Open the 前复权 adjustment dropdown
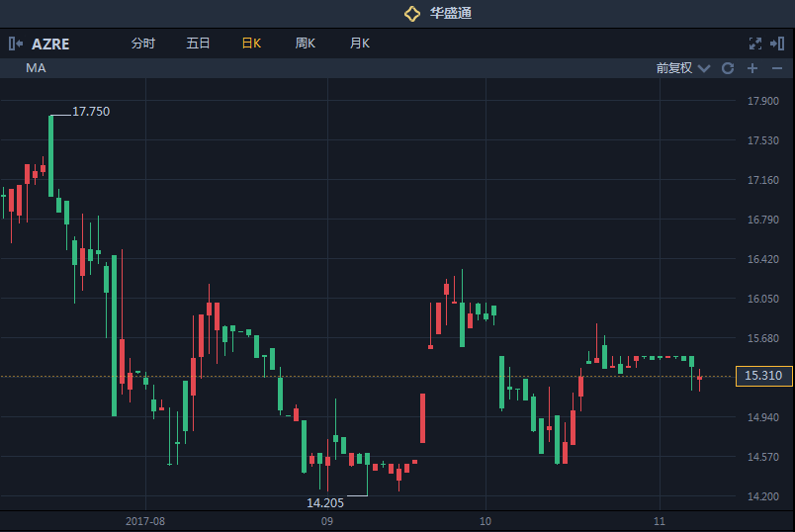The height and width of the screenshot is (532, 795). click(674, 68)
